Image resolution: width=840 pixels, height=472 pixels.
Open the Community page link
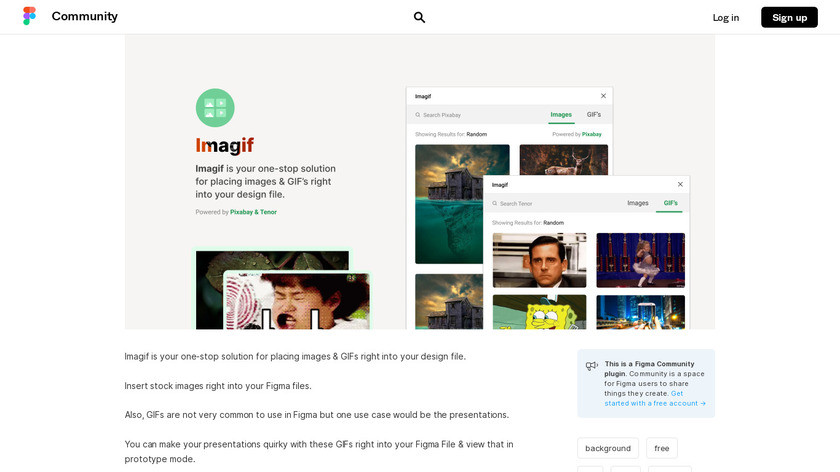[85, 17]
